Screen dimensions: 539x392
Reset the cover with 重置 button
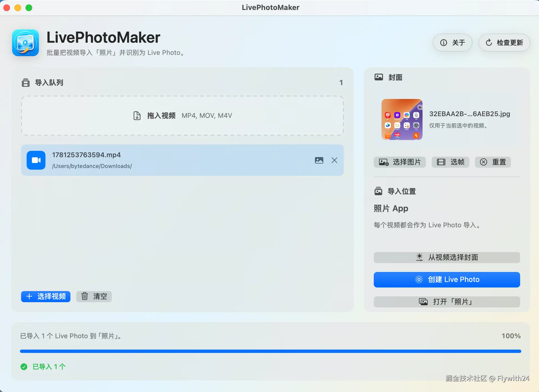pyautogui.click(x=493, y=162)
